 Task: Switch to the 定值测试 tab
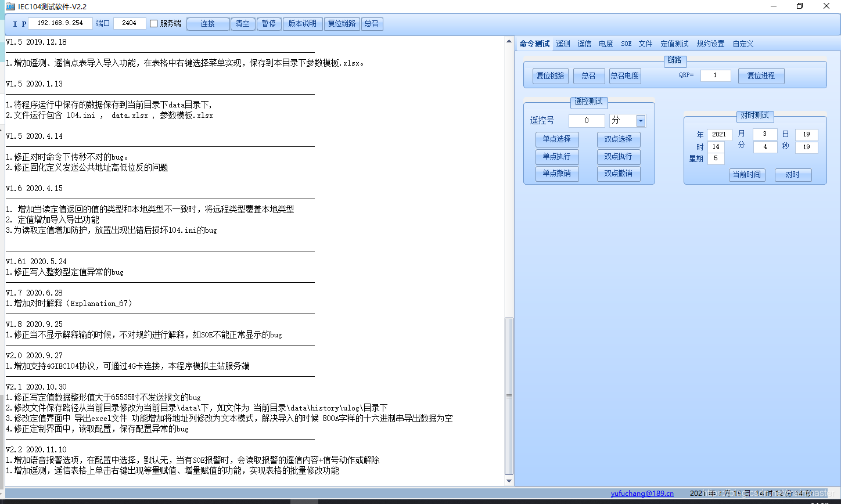[674, 44]
